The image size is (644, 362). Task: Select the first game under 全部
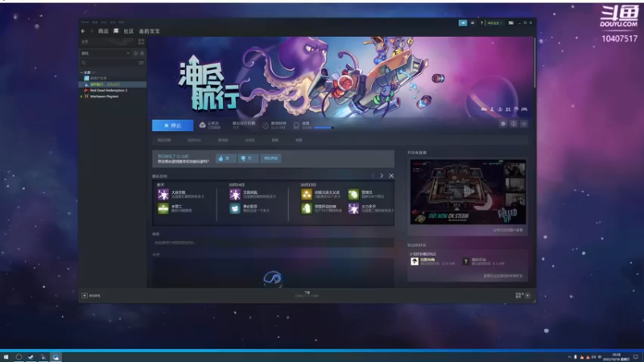(98, 78)
